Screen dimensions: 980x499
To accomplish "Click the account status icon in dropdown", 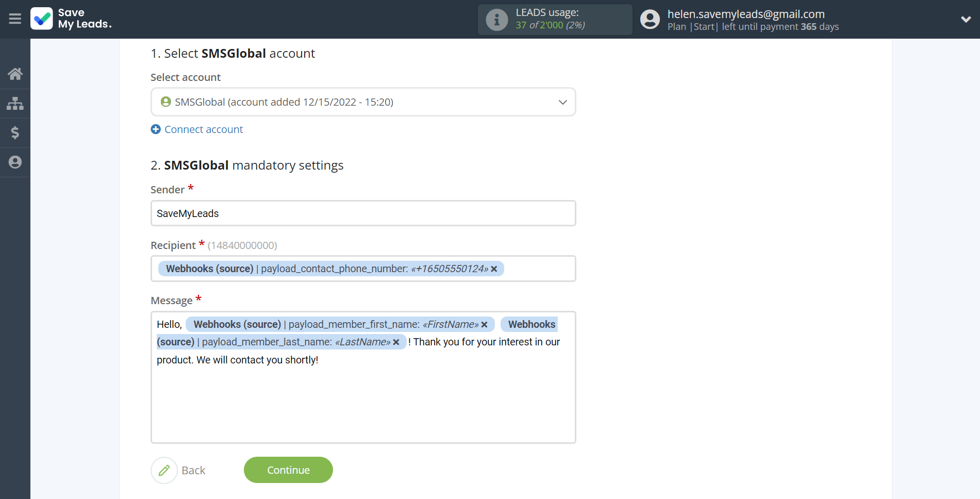I will 166,102.
